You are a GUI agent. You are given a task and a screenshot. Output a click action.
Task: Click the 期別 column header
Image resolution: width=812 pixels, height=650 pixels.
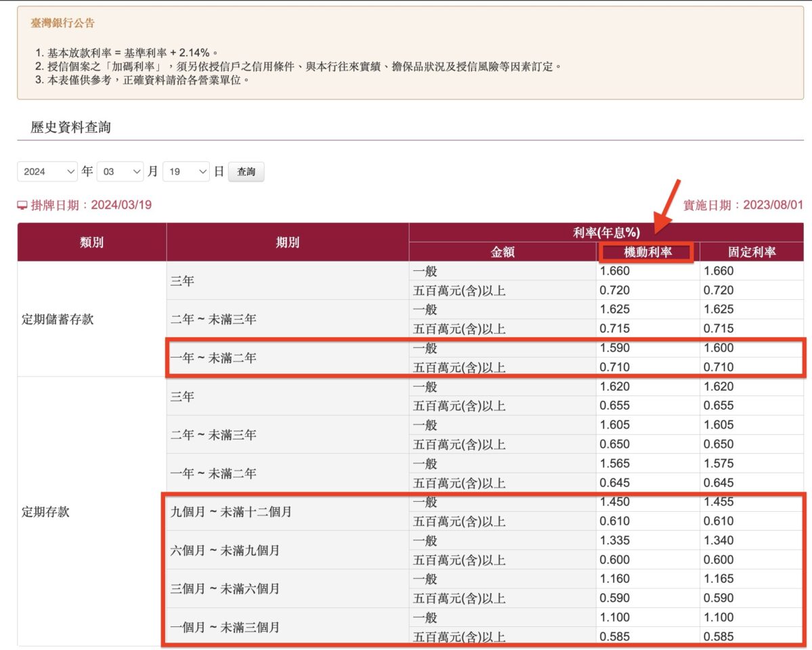(x=288, y=242)
